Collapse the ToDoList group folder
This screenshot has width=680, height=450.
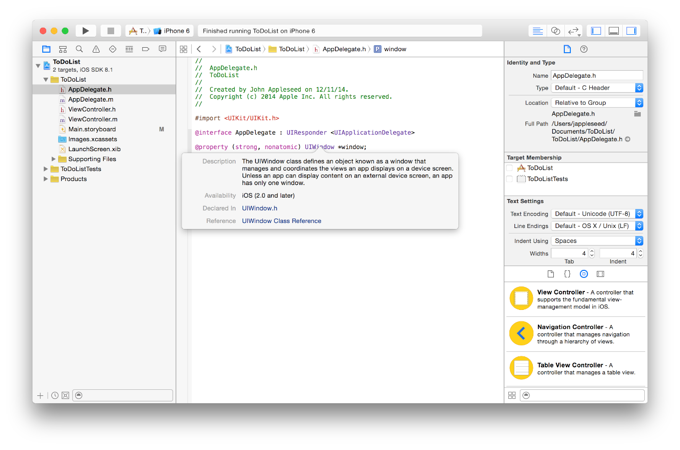tap(46, 80)
